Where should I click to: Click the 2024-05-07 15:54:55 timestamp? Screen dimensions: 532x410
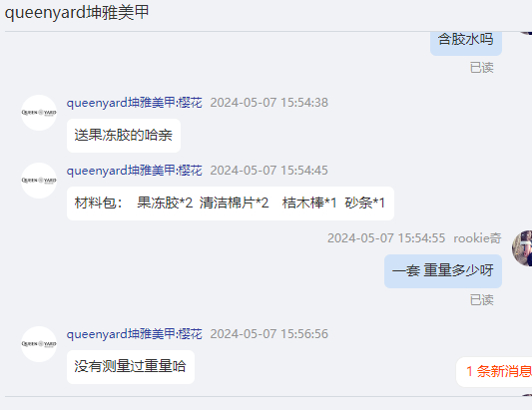(386, 238)
